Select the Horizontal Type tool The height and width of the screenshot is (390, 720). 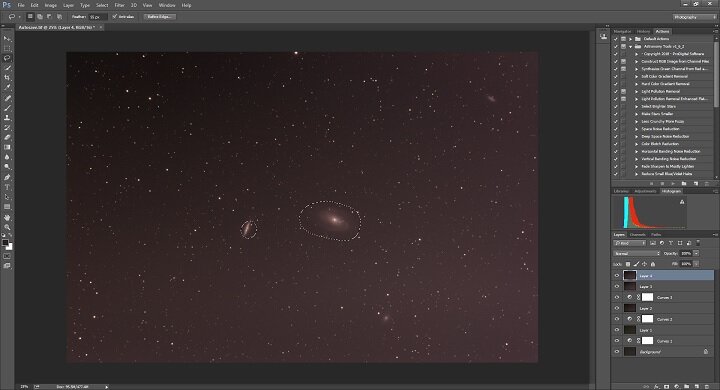pos(7,187)
